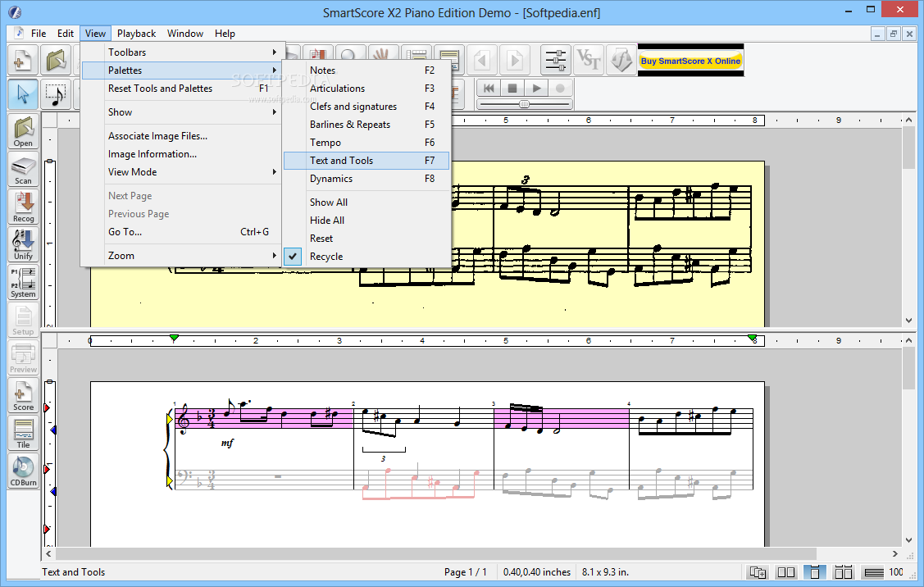Click the play button

[x=536, y=89]
